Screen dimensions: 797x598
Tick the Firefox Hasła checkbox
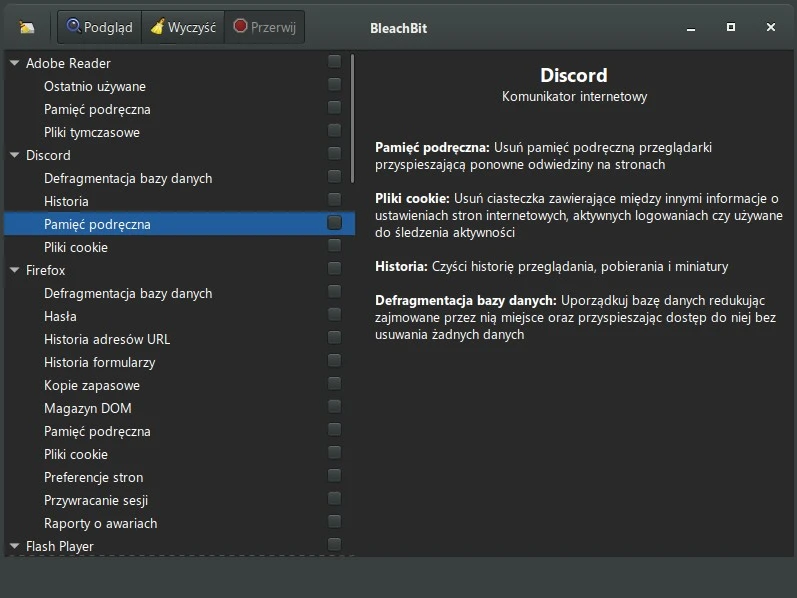(334, 315)
